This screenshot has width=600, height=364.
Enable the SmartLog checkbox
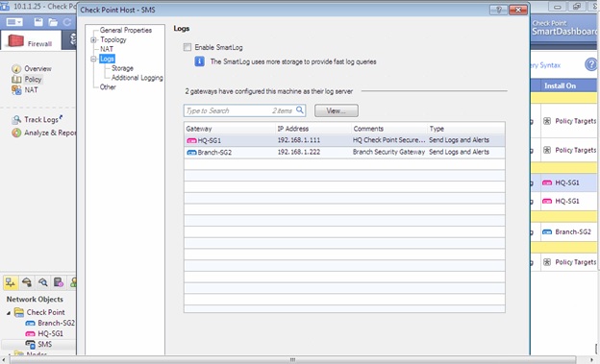tap(187, 47)
